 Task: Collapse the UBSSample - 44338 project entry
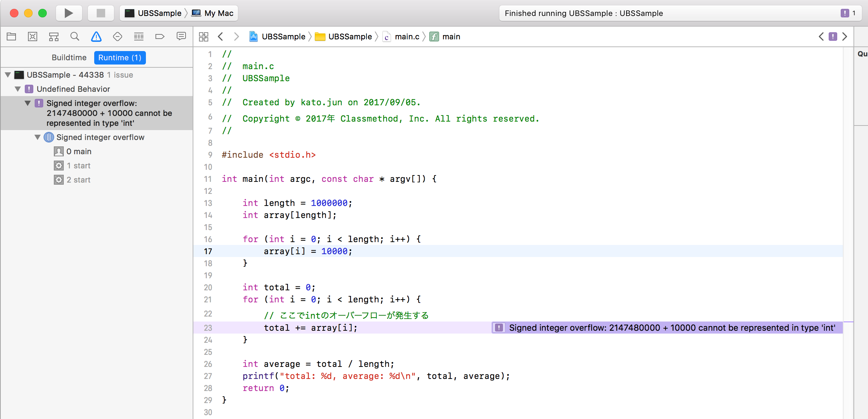[x=7, y=75]
